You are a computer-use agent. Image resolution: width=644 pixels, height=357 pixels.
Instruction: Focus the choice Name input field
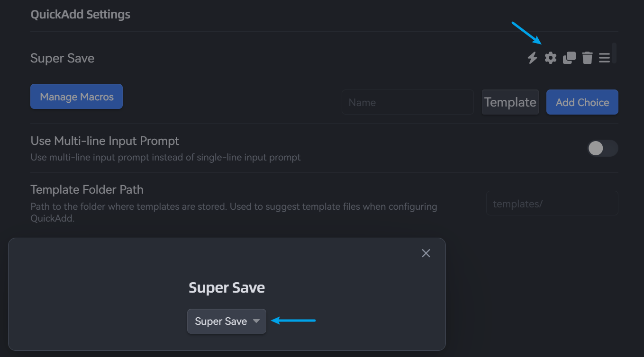(408, 102)
